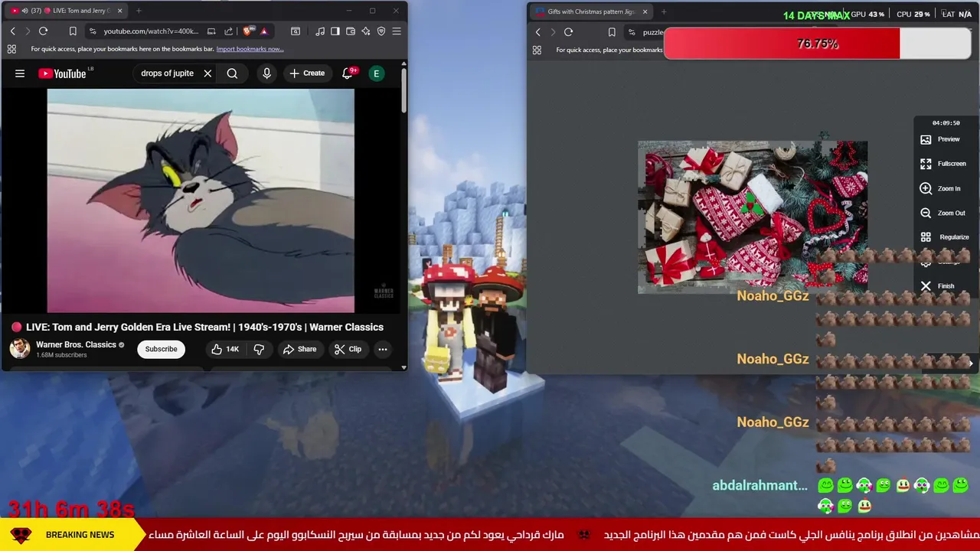Viewport: 980px width, 551px height.
Task: Click the Christmas jigsaw puzzle image
Action: [x=753, y=217]
